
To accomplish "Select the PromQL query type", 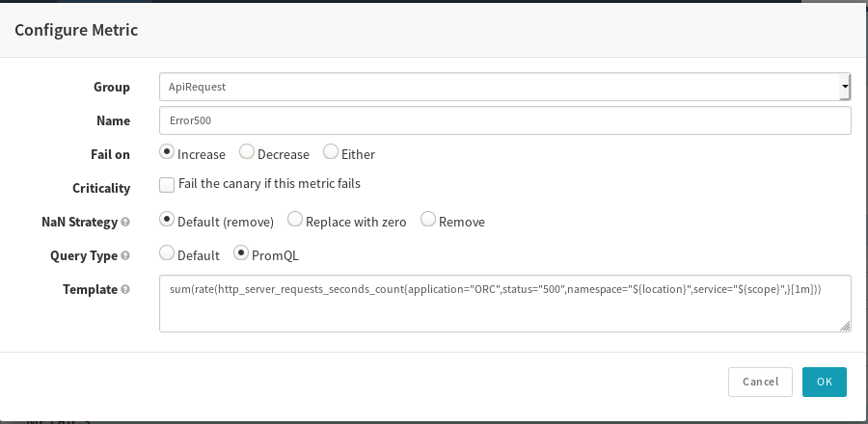I will pos(241,254).
